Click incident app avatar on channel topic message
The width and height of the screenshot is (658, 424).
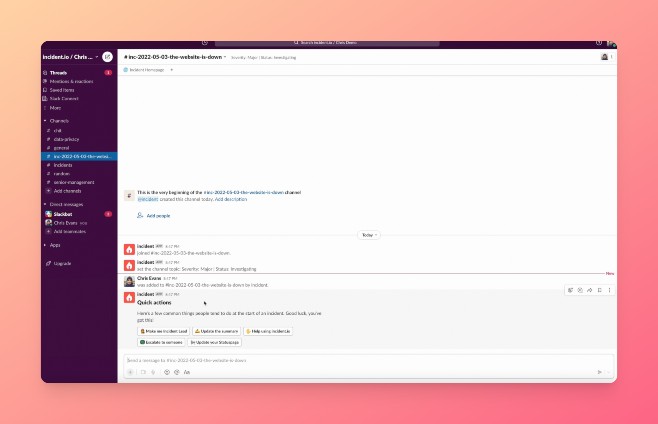[x=129, y=265]
